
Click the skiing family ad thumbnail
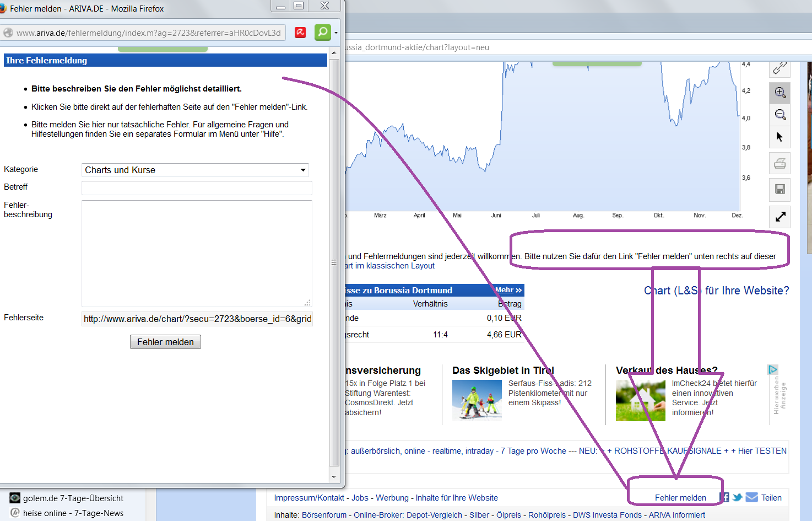point(477,400)
